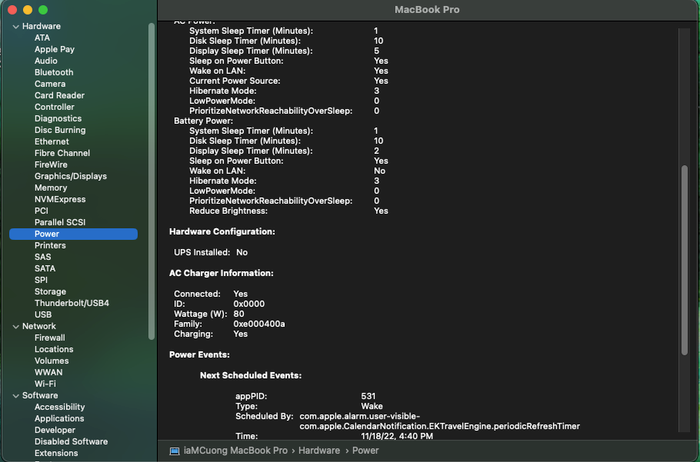Select Audio in the sidebar
Screen dimensions: 700x462
(x=46, y=61)
